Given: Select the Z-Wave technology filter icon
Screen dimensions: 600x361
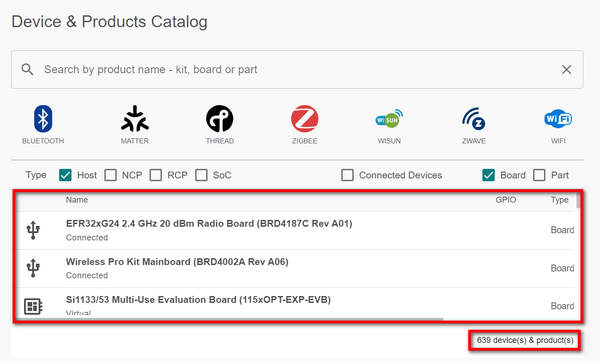Looking at the screenshot, I should coord(474,119).
